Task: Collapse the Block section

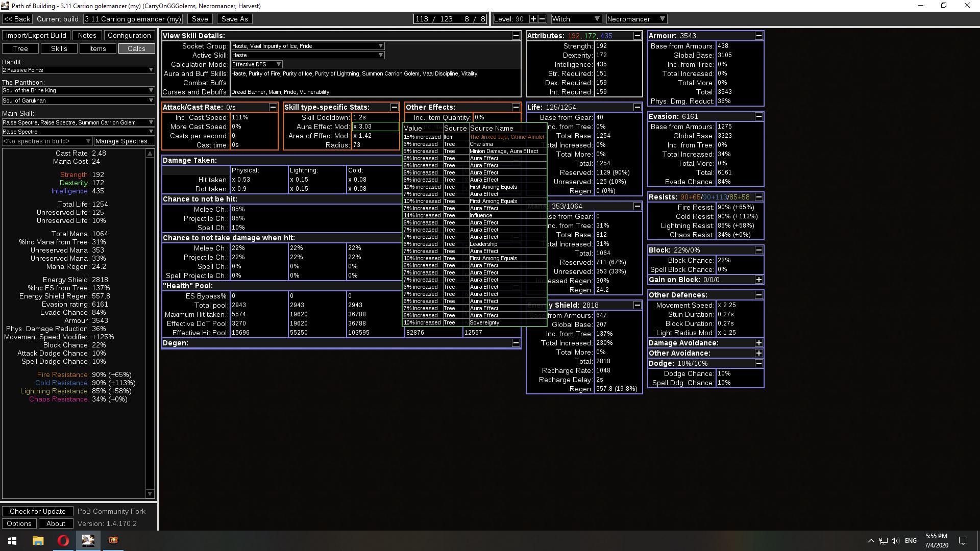Action: pyautogui.click(x=758, y=250)
